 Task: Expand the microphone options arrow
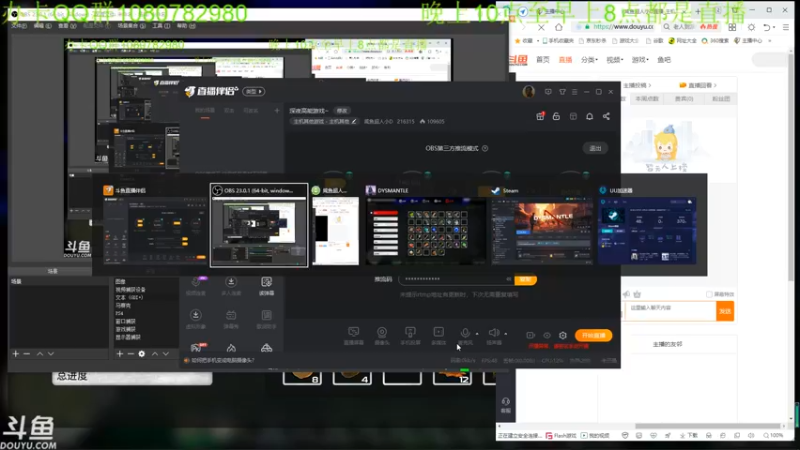tap(477, 334)
